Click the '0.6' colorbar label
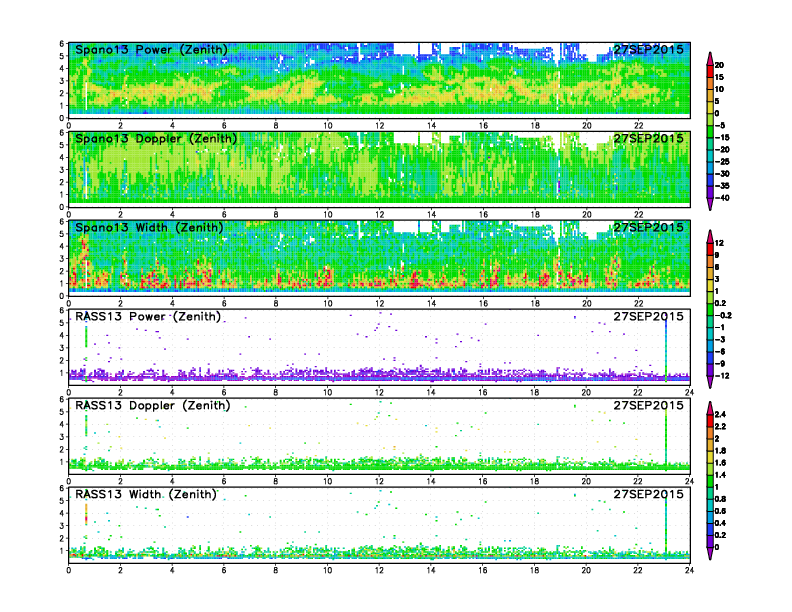Screen dimensions: 792x612 point(720,512)
